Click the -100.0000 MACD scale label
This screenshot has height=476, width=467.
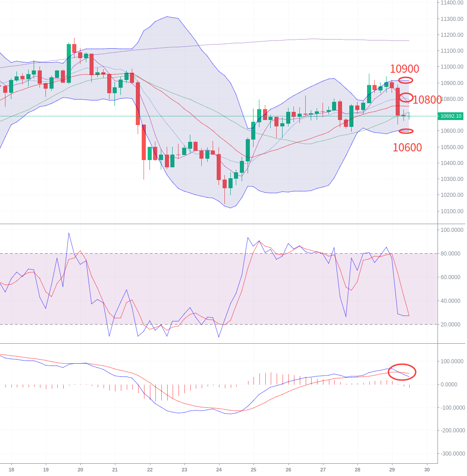(x=452, y=408)
